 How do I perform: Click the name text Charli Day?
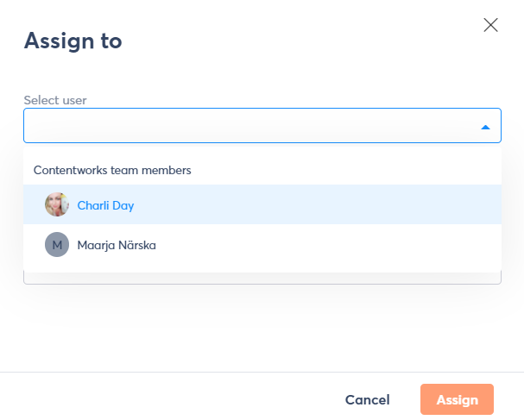click(105, 205)
